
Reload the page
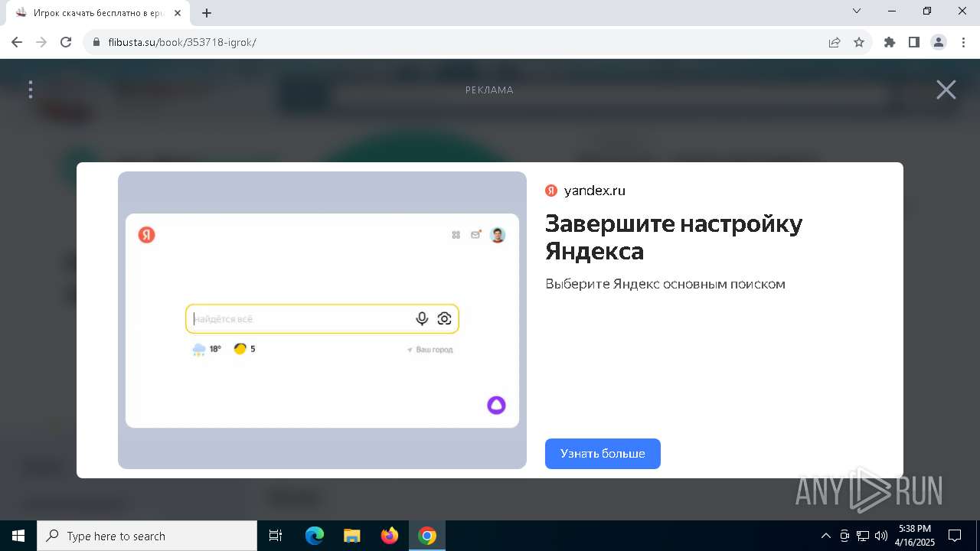tap(66, 42)
